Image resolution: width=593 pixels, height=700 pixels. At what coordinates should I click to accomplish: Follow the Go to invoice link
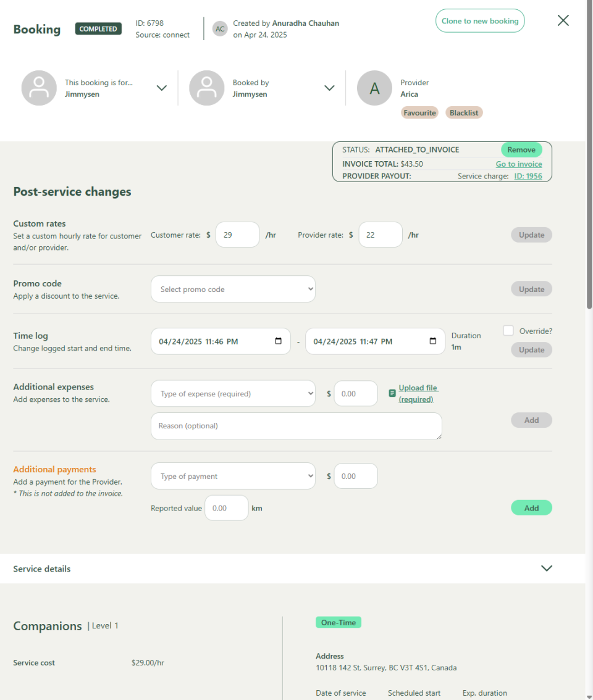coord(518,164)
